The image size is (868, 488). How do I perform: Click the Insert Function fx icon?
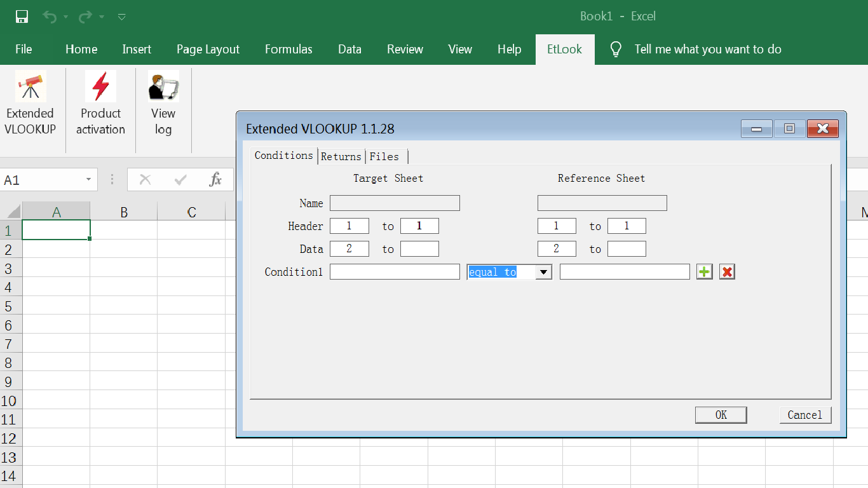click(x=215, y=180)
